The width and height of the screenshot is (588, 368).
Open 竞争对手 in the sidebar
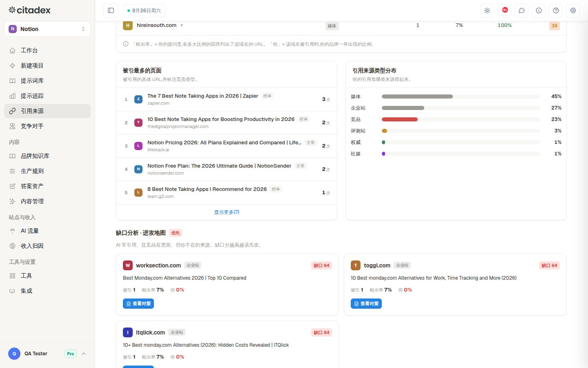(47, 126)
